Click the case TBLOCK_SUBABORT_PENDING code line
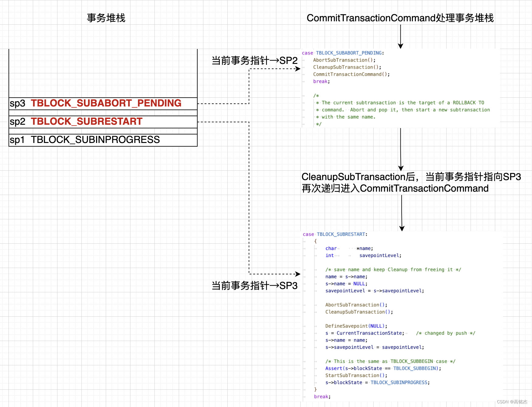The image size is (532, 407). point(343,53)
